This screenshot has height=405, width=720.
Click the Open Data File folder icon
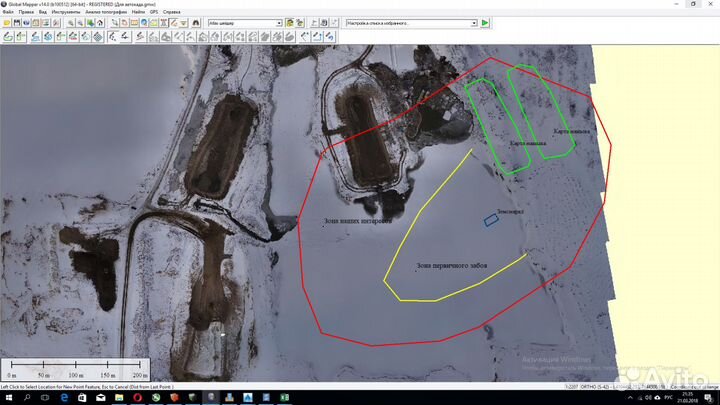click(x=7, y=22)
